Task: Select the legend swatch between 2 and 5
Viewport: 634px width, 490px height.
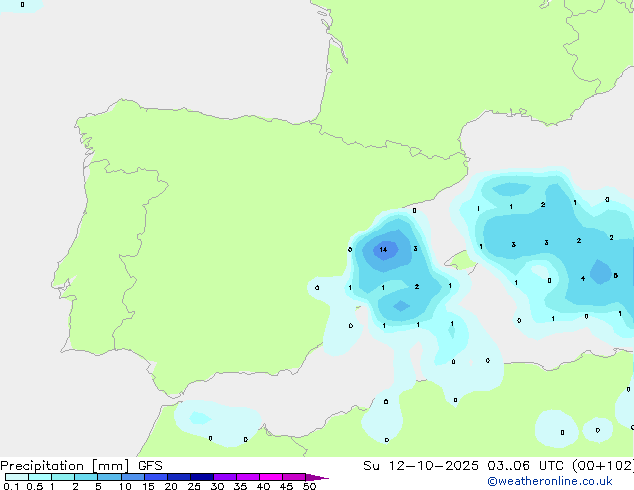Action: 86,477
